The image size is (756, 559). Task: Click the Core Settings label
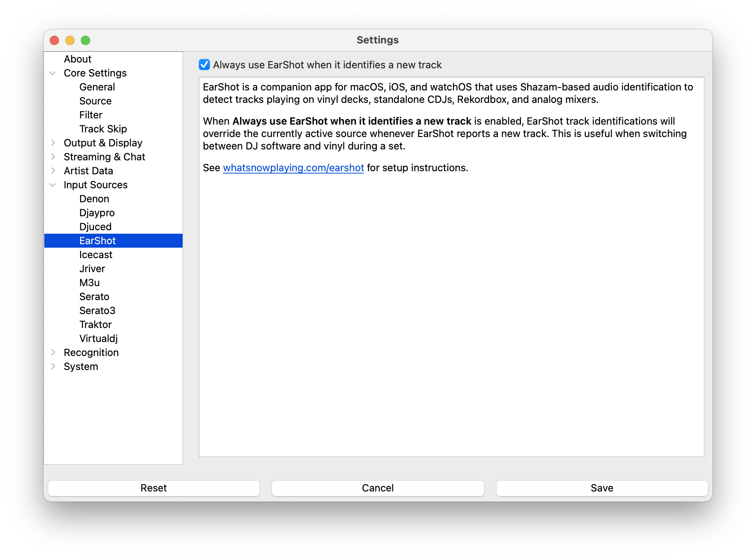click(x=95, y=73)
